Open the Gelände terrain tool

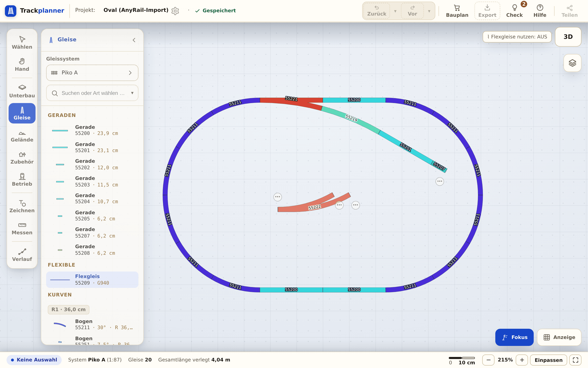(x=22, y=136)
